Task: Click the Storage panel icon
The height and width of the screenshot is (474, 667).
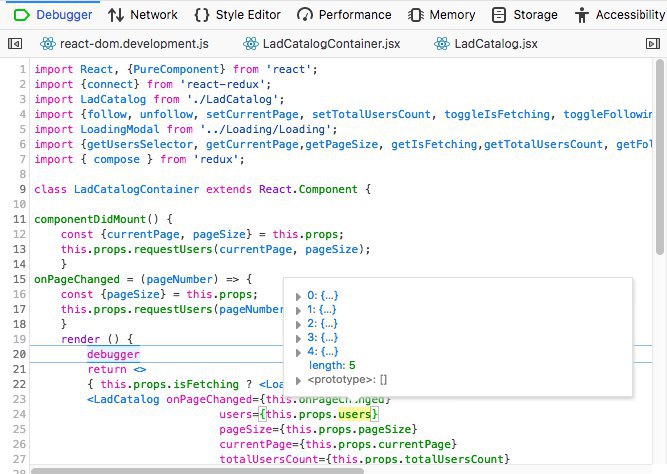Action: tap(499, 15)
